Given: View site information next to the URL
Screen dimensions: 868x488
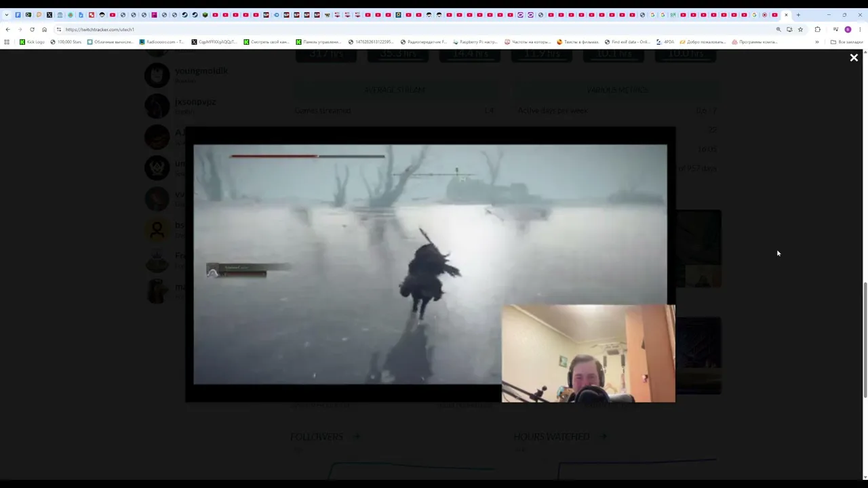Looking at the screenshot, I should (59, 29).
